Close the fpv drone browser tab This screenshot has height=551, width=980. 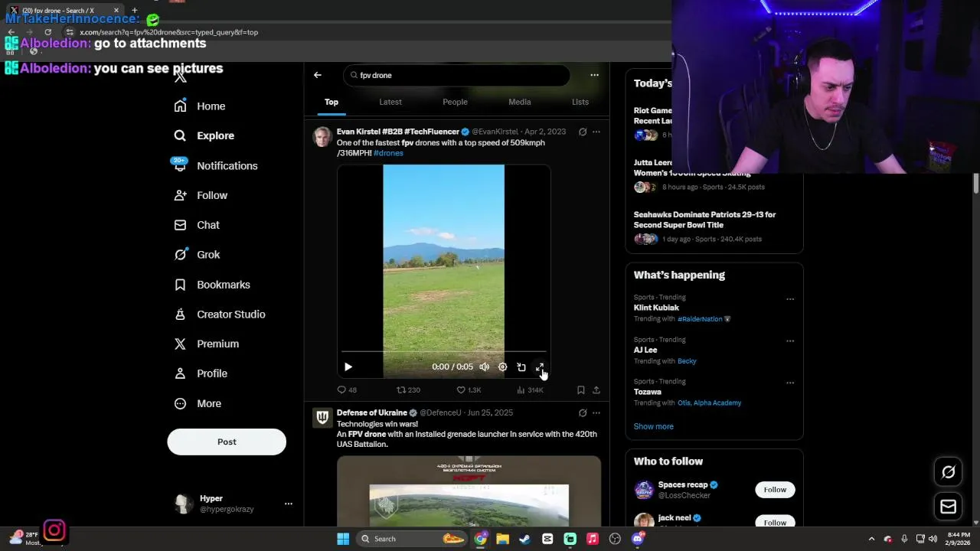point(116,11)
